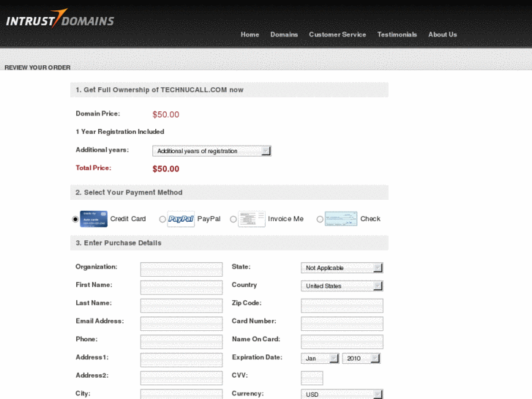Click the Invoice Me document icon
This screenshot has height=399, width=532.
pyautogui.click(x=251, y=219)
